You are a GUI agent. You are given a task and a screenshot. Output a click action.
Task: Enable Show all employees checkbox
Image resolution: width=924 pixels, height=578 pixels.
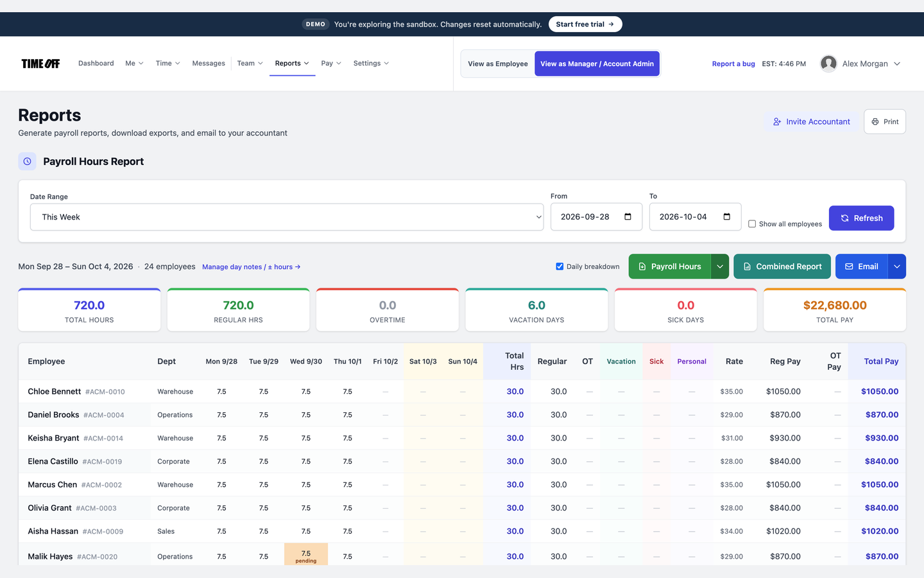point(752,224)
